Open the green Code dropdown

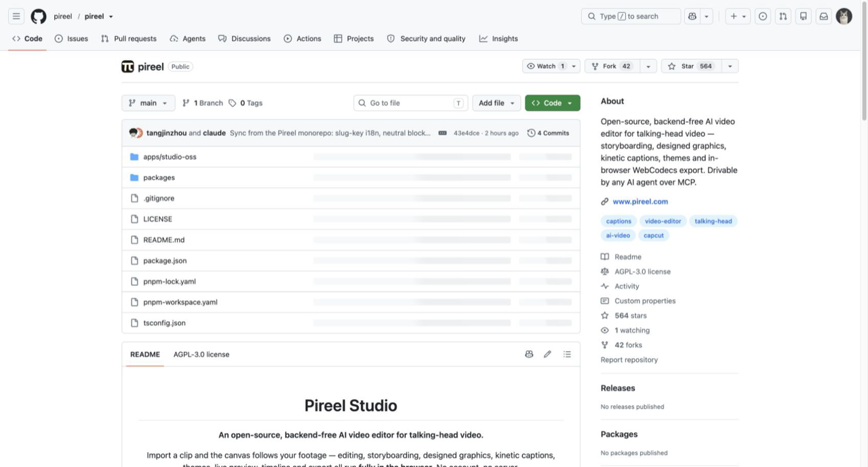pos(553,103)
